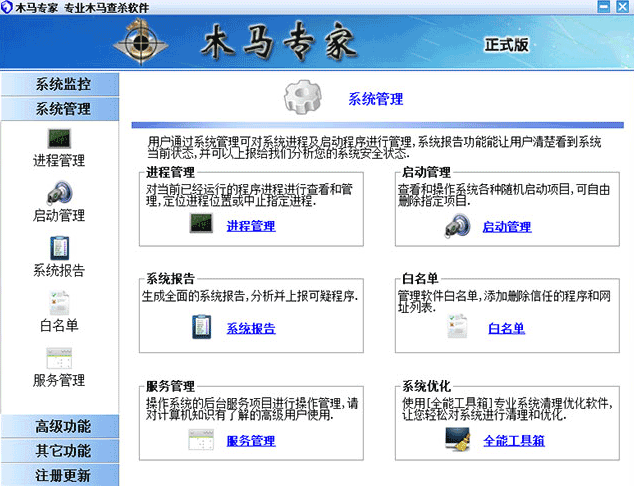Click the 启动管理 label in the sidebar

pos(59,215)
